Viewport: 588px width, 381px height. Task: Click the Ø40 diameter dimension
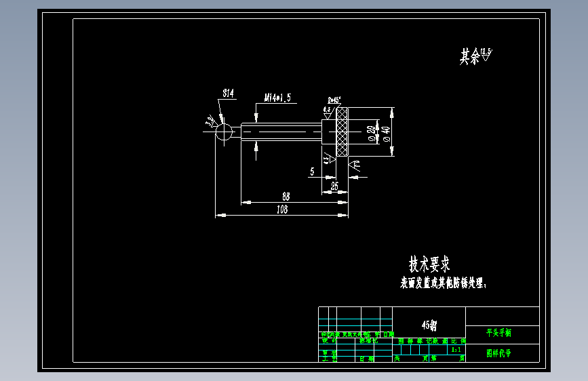pos(387,134)
